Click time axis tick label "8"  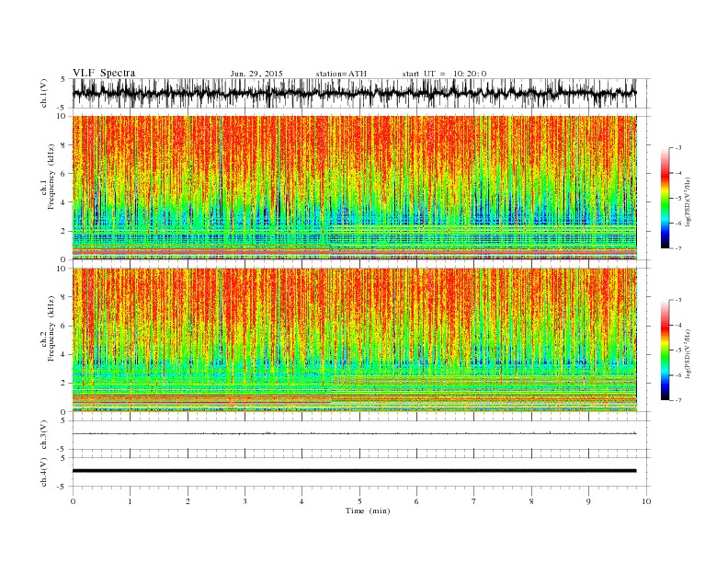(x=531, y=501)
